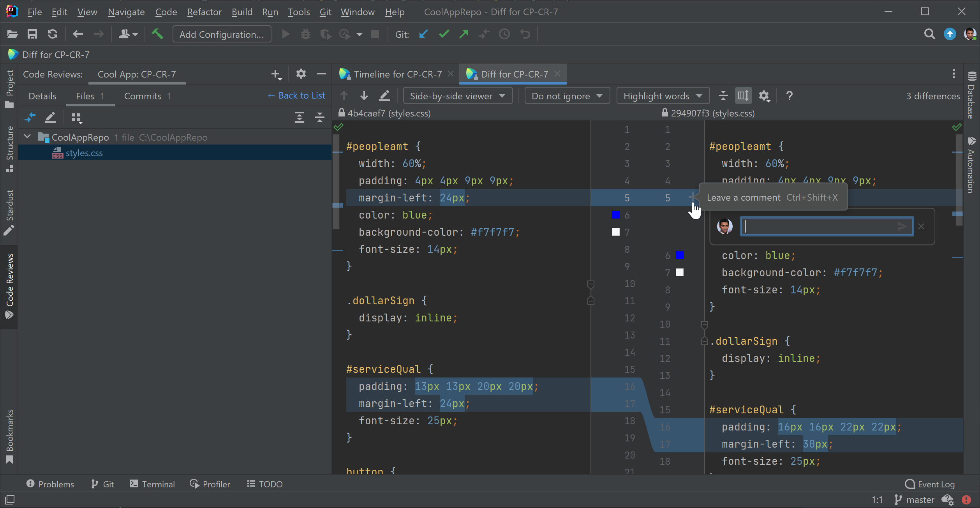Click the Group By icon in Files panel
The height and width of the screenshot is (508, 980).
pos(77,118)
